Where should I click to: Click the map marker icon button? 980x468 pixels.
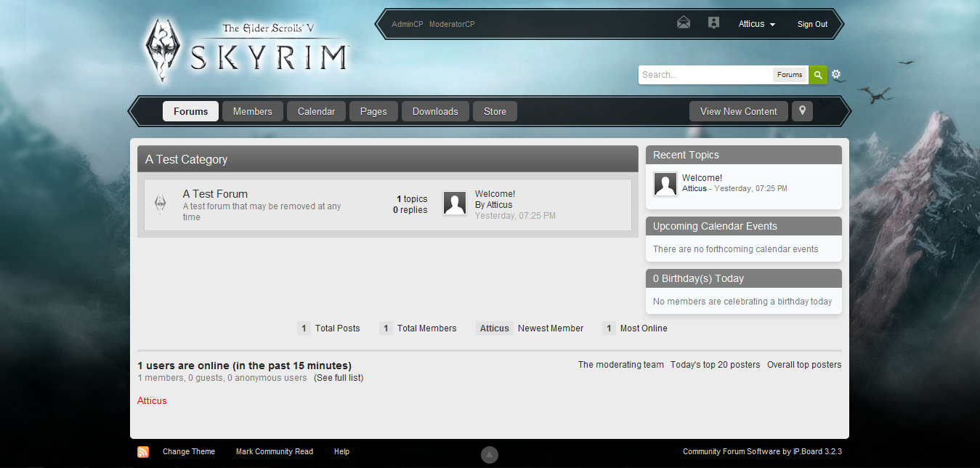[x=802, y=110]
